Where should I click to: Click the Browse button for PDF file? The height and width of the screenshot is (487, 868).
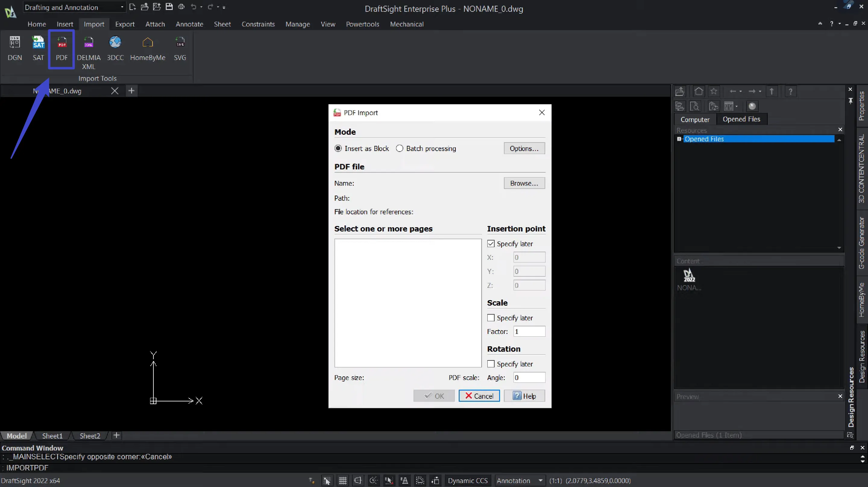[523, 183]
